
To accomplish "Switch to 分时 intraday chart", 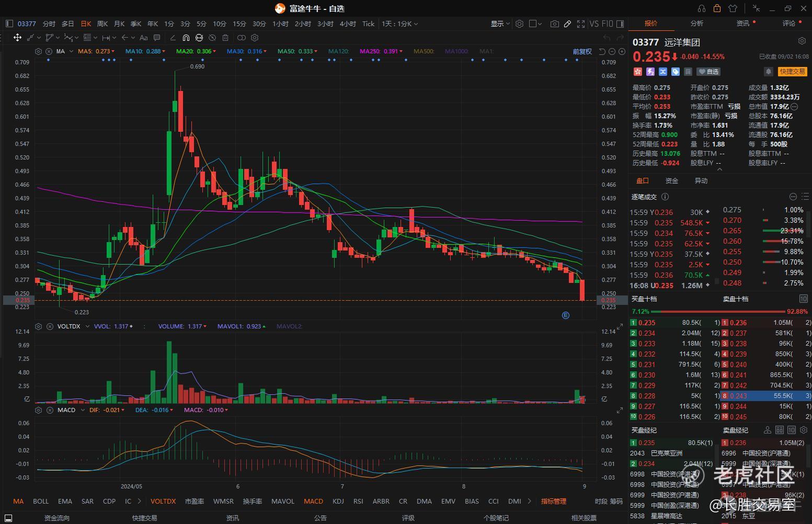I will tap(49, 24).
